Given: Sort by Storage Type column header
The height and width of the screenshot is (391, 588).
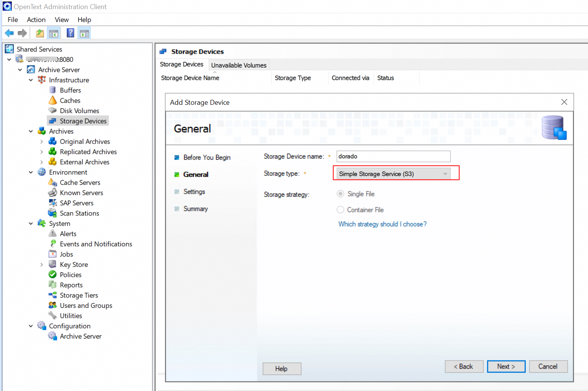Looking at the screenshot, I should pos(300,78).
